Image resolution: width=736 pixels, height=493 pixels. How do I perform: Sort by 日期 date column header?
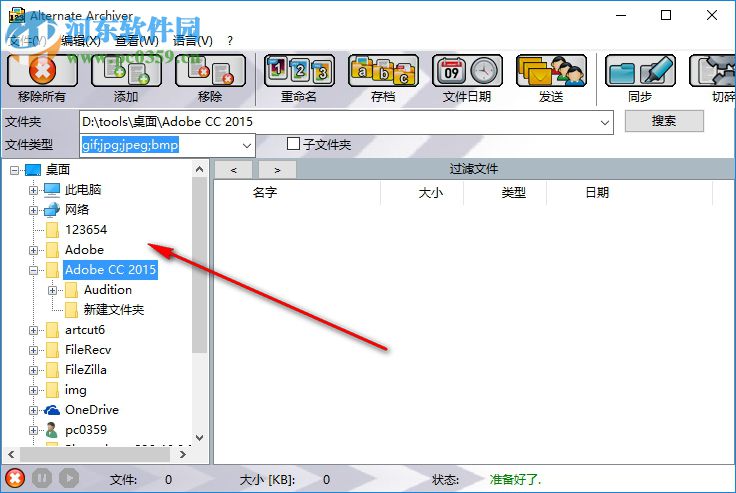pyautogui.click(x=597, y=193)
